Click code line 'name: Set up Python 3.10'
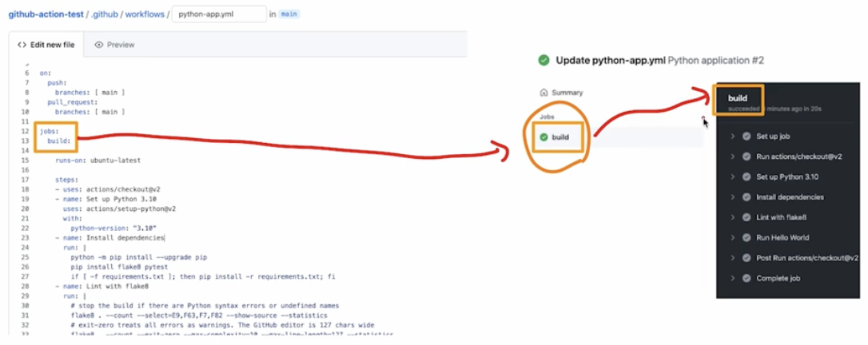Viewport: 868px width, 345px height. [x=104, y=199]
